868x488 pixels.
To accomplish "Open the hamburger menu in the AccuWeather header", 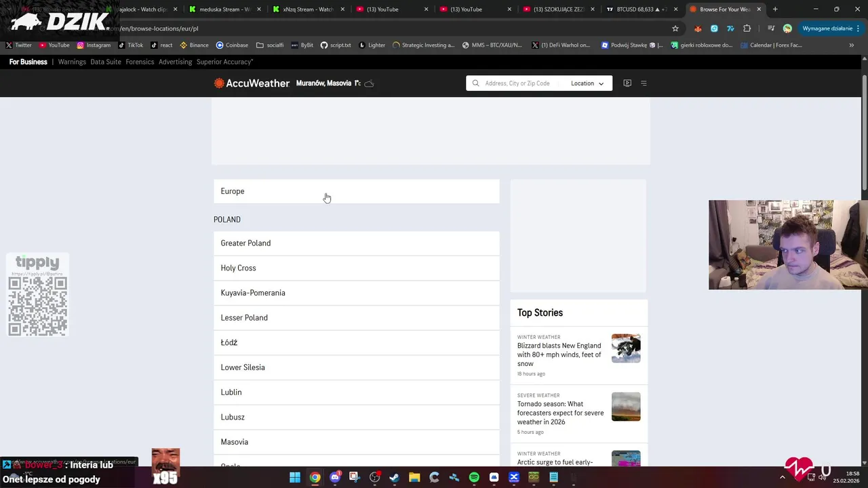I will tap(644, 83).
